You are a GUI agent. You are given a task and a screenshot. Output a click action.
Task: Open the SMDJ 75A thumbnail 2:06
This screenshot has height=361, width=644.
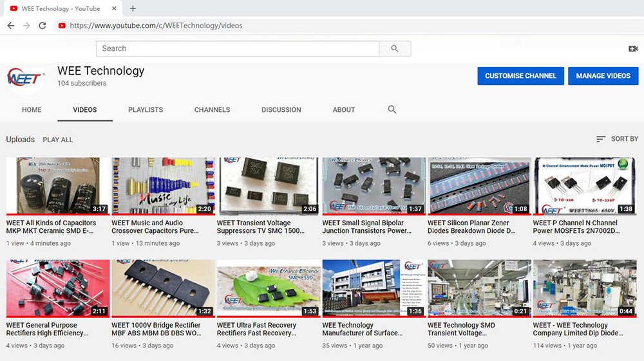269,186
